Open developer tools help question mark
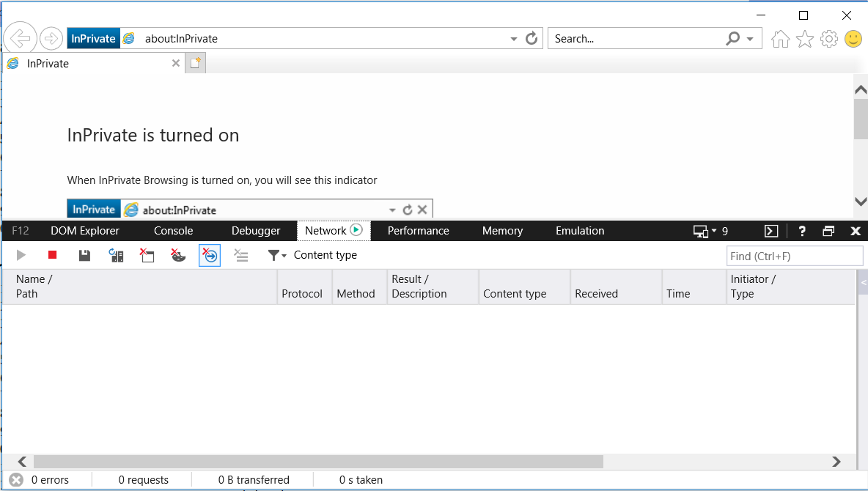 [802, 231]
